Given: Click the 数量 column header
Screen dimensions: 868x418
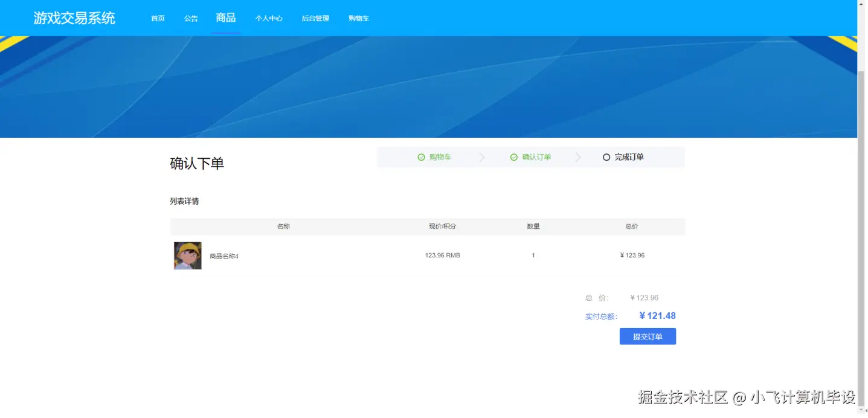Looking at the screenshot, I should click(533, 227).
